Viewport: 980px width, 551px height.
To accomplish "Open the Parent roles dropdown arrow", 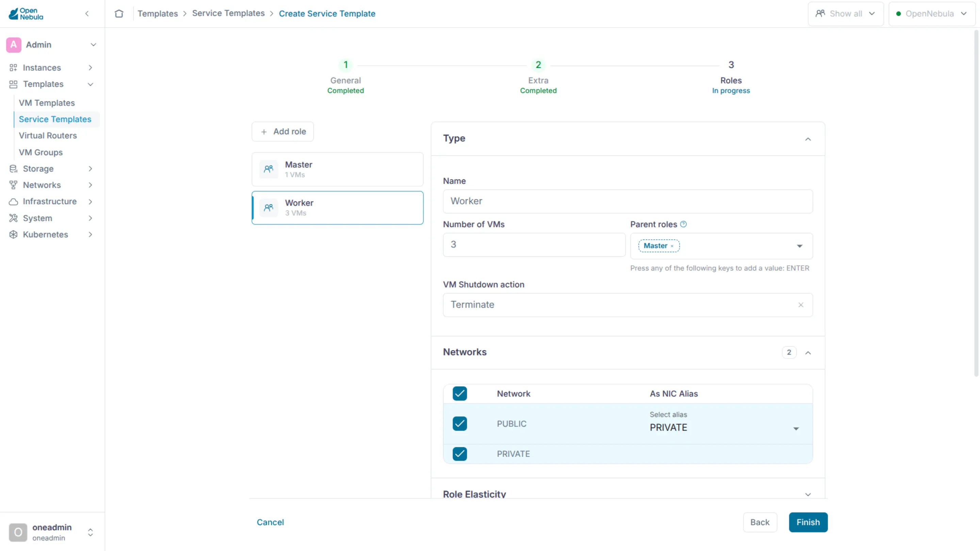I will (800, 246).
